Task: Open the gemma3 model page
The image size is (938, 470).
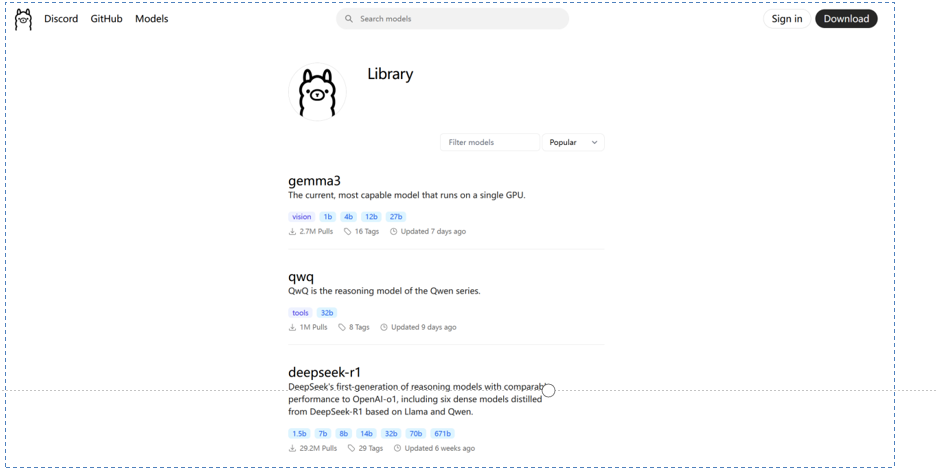Action: 314,181
